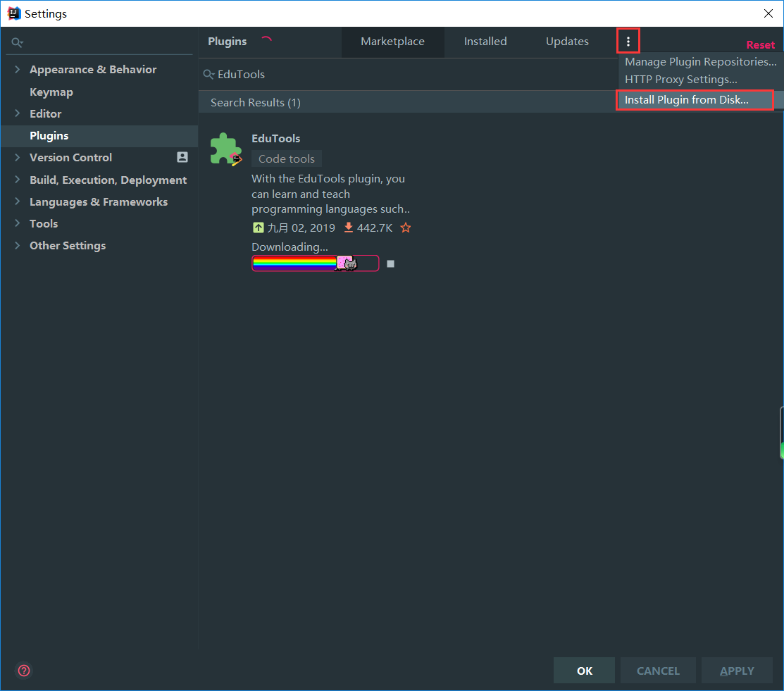The image size is (784, 691).
Task: Click the Version Control profile icon
Action: [182, 157]
